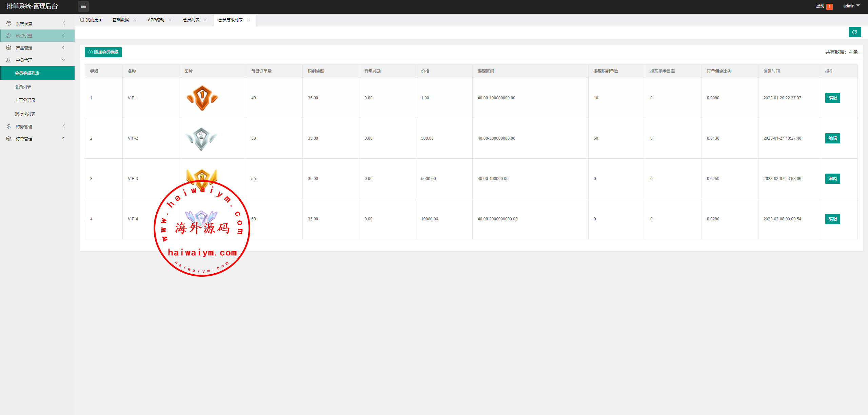Open the admin user dropdown
868x415 pixels.
(851, 6)
